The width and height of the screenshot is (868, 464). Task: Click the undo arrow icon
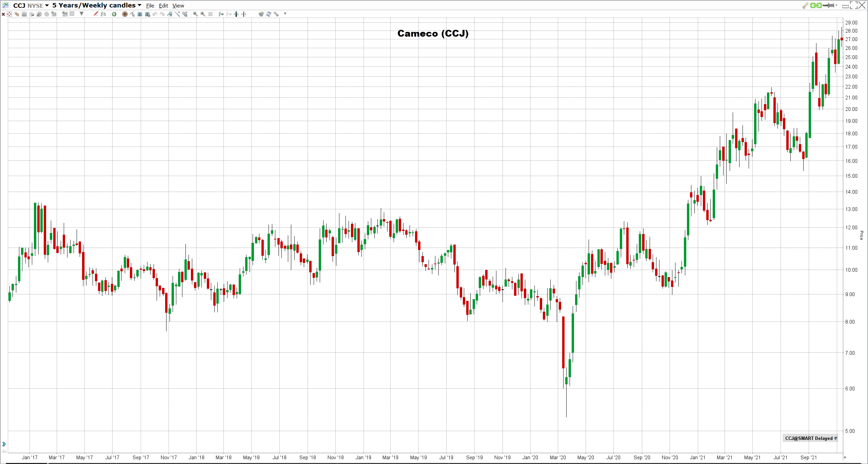point(155,14)
